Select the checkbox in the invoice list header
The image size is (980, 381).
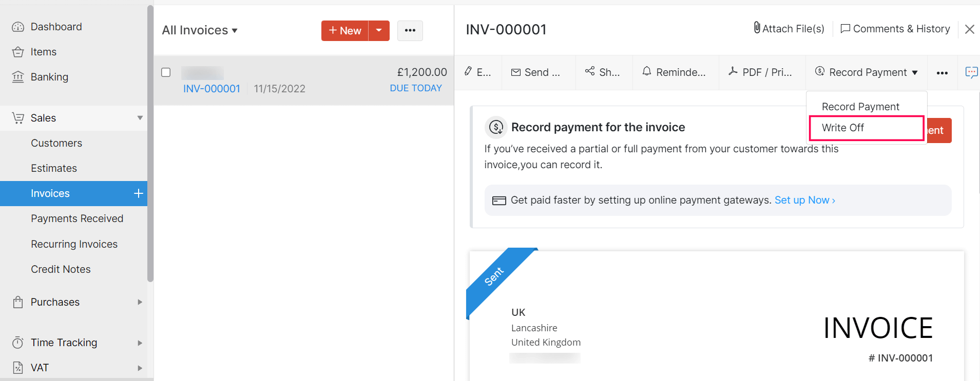[166, 72]
